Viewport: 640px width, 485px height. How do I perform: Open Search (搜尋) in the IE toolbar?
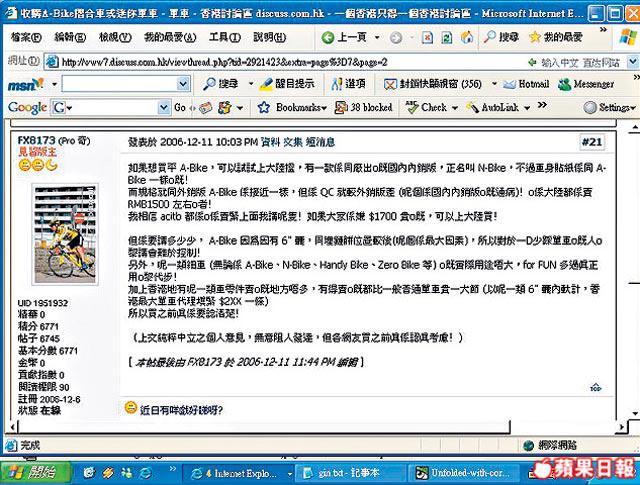[x=501, y=38]
